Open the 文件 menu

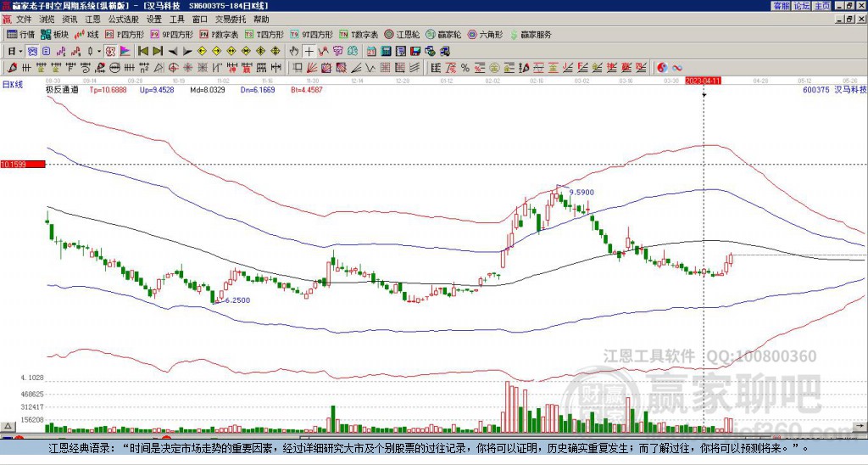click(24, 20)
